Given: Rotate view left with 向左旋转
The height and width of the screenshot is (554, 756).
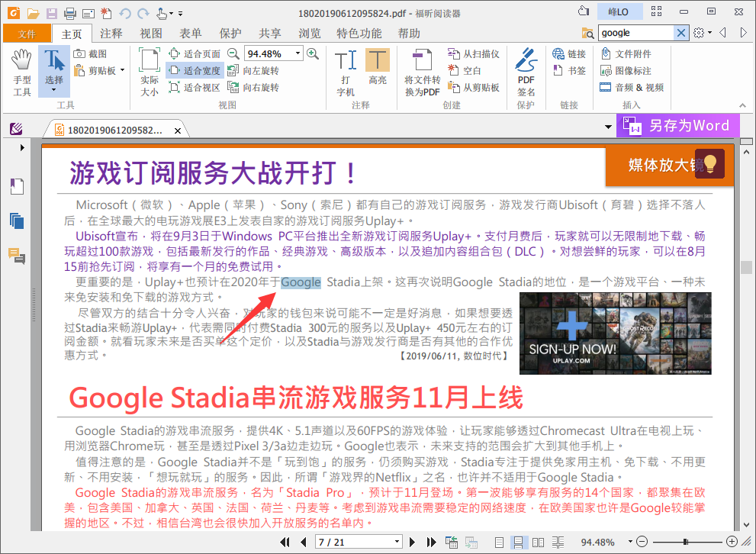Looking at the screenshot, I should [x=253, y=71].
